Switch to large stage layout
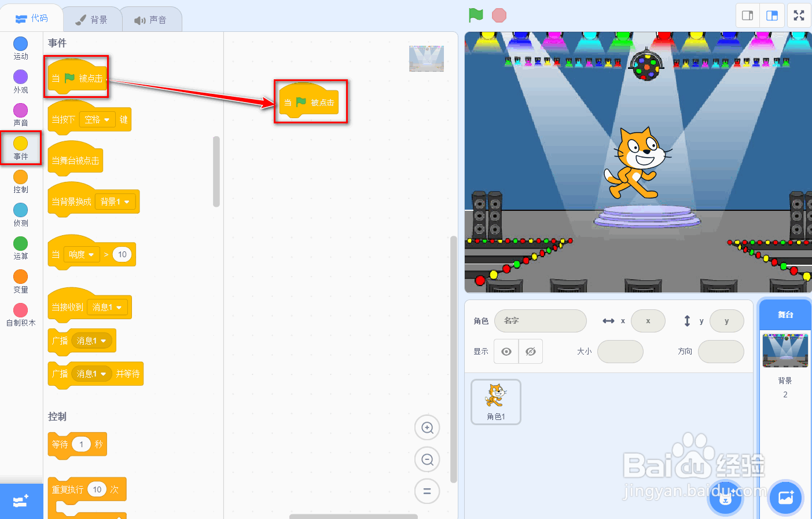Screen dimensions: 812x519 pos(772,16)
